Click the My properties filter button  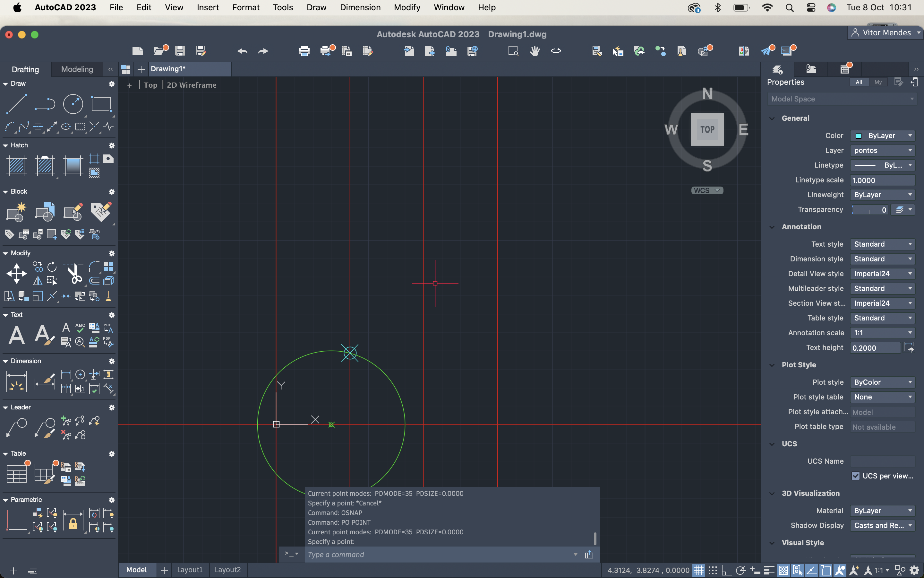pos(878,82)
